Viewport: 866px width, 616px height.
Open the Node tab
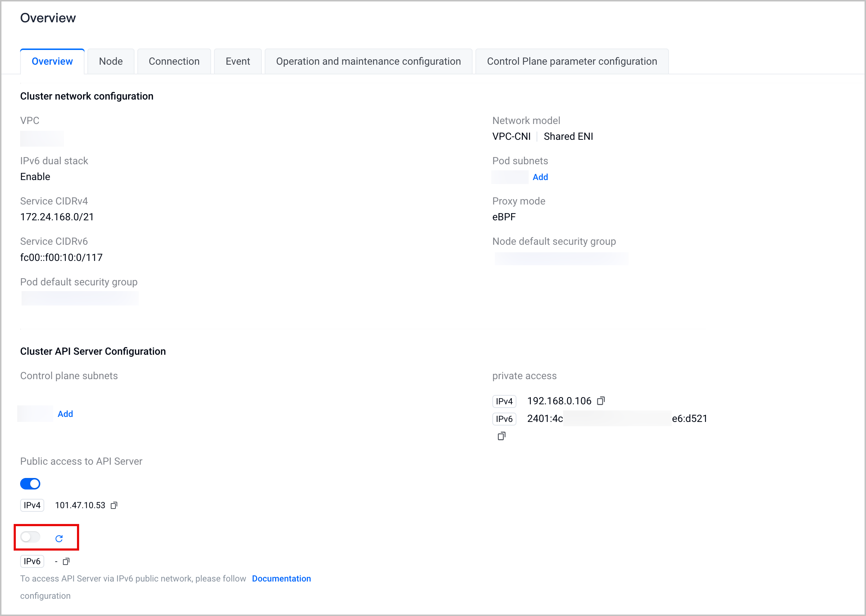tap(111, 61)
